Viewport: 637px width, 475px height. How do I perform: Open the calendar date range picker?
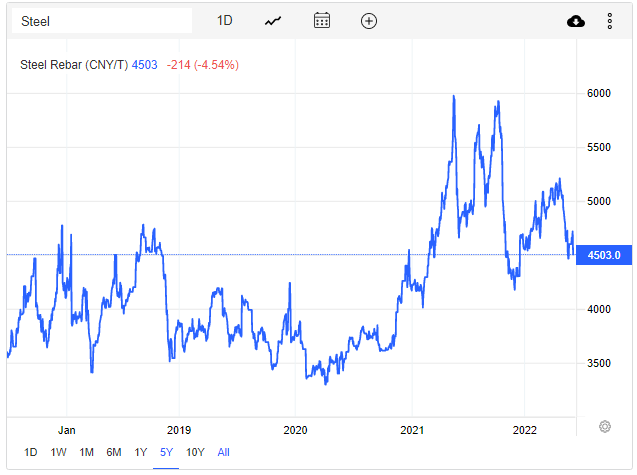pyautogui.click(x=321, y=21)
